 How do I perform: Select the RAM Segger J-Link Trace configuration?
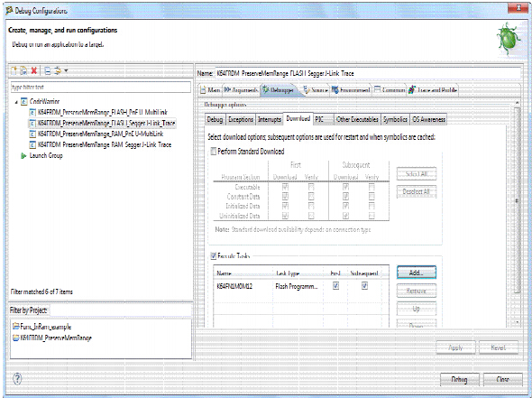[105, 144]
